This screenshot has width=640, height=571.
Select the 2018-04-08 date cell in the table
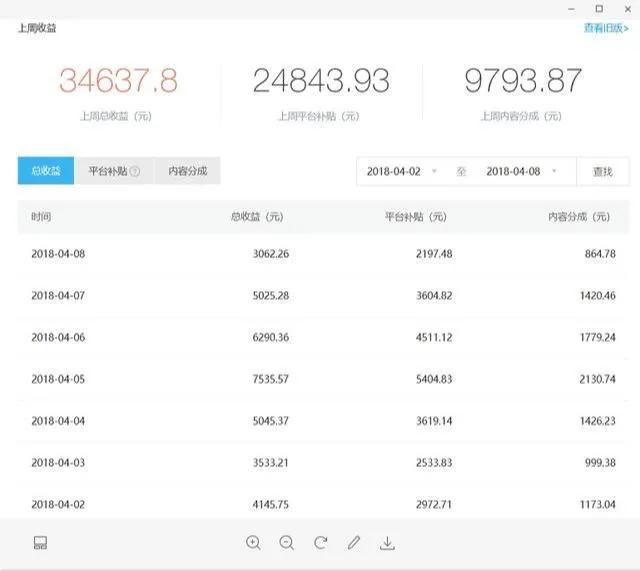point(58,254)
